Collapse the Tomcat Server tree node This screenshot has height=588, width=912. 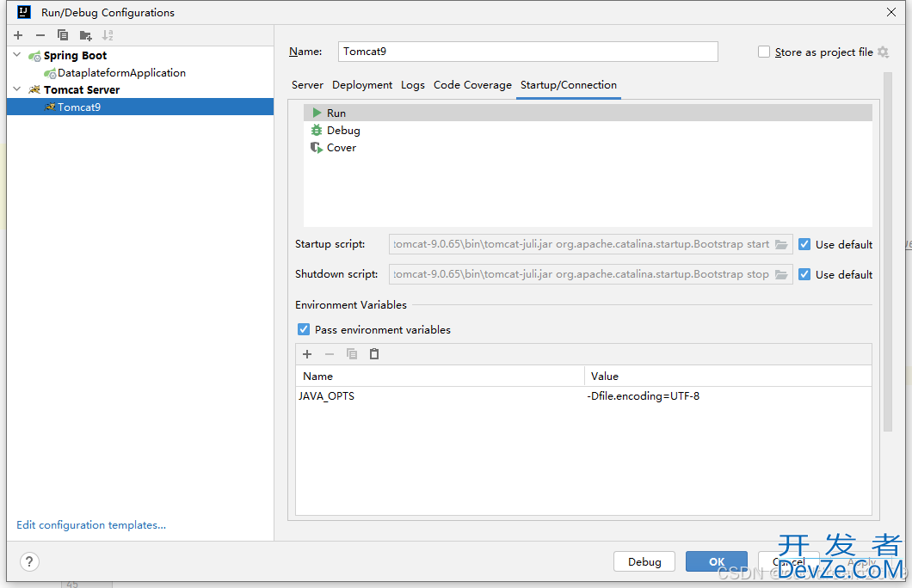click(17, 89)
